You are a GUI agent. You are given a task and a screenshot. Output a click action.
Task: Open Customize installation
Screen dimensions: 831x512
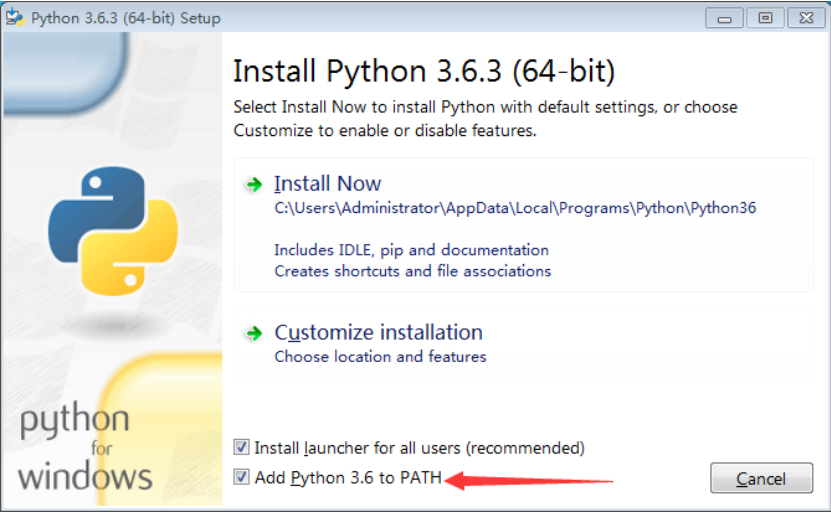coord(378,333)
